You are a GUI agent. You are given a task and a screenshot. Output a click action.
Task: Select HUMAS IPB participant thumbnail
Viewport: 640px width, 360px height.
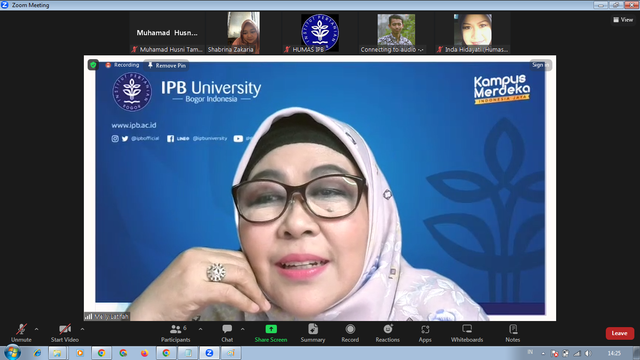320,33
